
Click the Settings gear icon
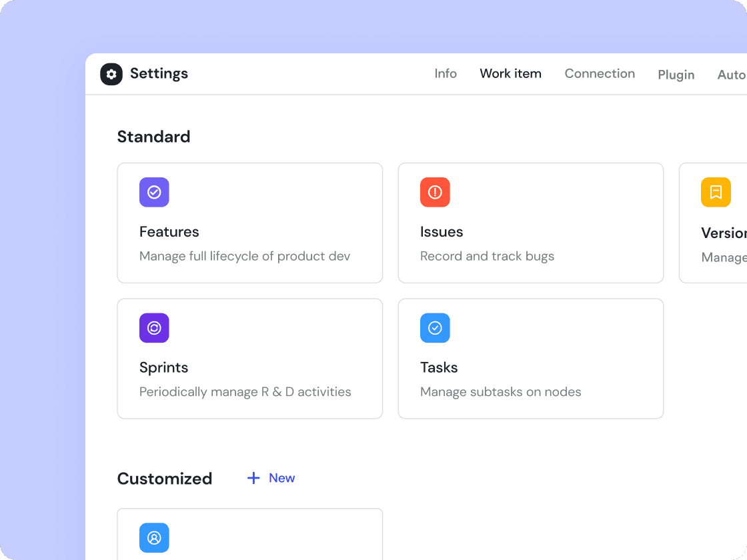click(x=111, y=74)
